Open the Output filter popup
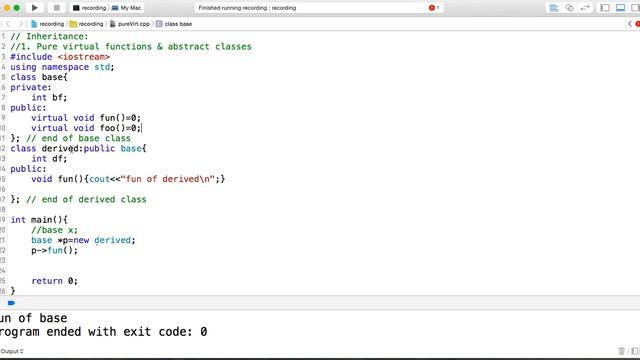 pyautogui.click(x=12, y=351)
